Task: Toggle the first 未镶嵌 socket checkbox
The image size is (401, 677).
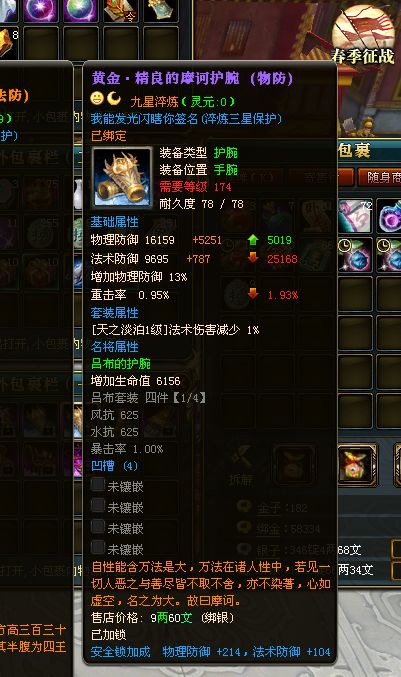Action: pyautogui.click(x=98, y=484)
